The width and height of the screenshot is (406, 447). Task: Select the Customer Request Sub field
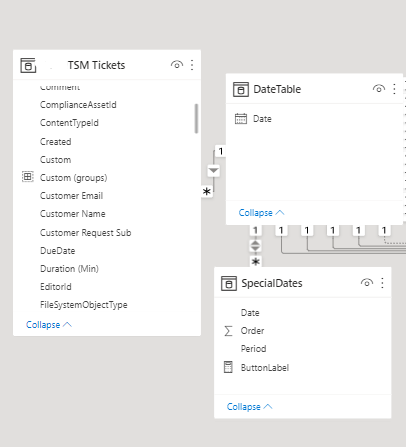[x=86, y=233]
